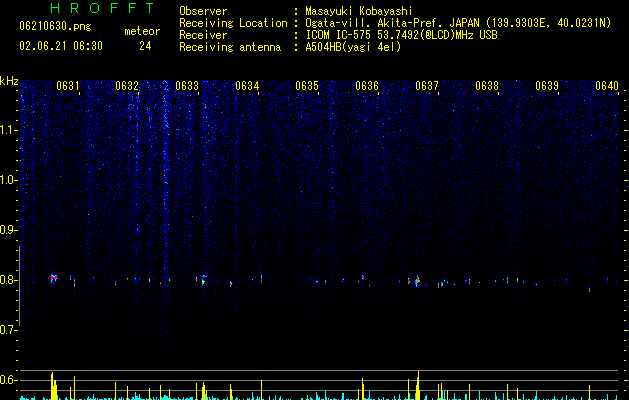Click the Observer label
The image size is (629, 400).
tap(203, 11)
